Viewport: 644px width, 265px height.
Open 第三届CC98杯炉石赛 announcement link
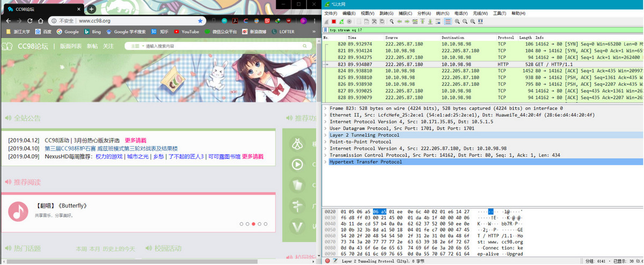[x=111, y=148]
